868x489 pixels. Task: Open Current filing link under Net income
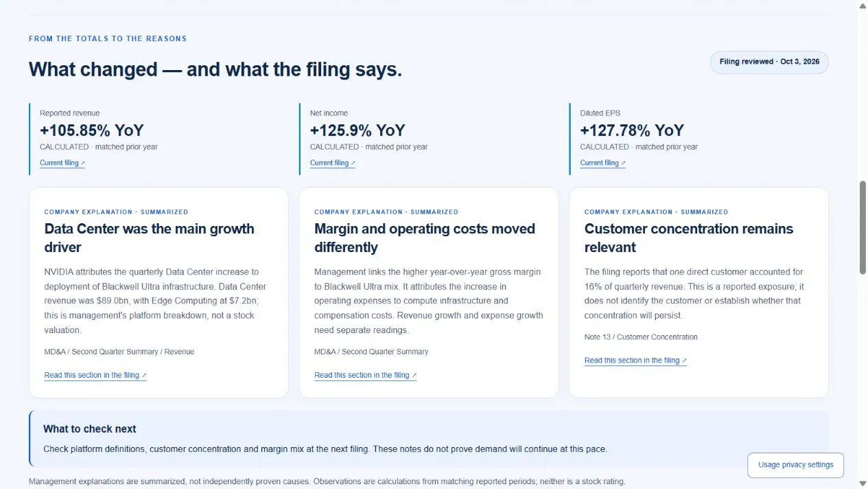333,163
